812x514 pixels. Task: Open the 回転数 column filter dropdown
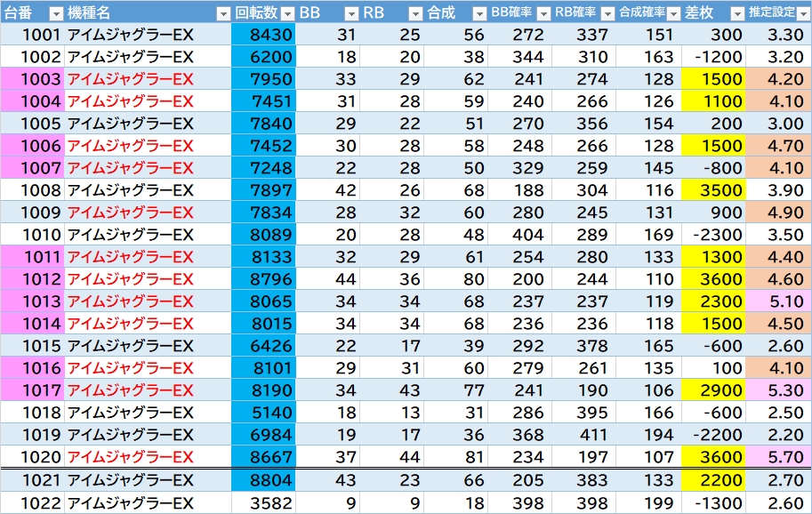tap(287, 13)
